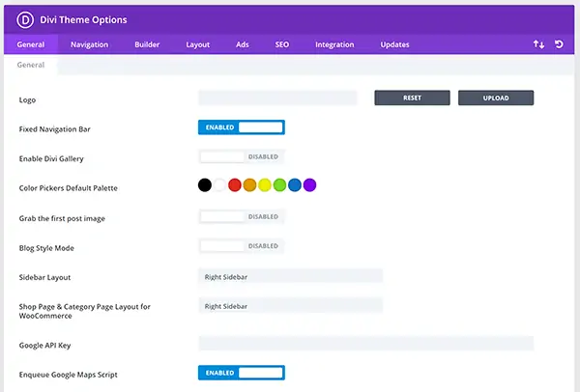
Task: Click the Reset logo button
Action: (412, 98)
